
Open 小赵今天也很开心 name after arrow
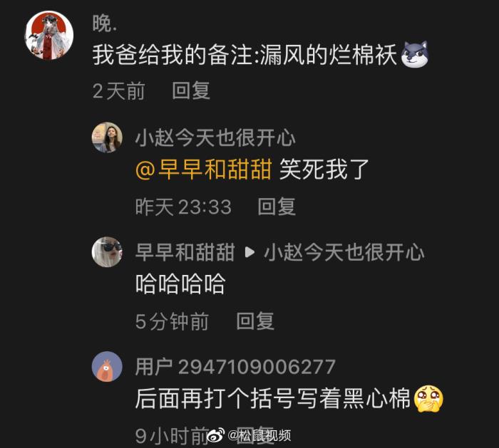[x=344, y=252]
